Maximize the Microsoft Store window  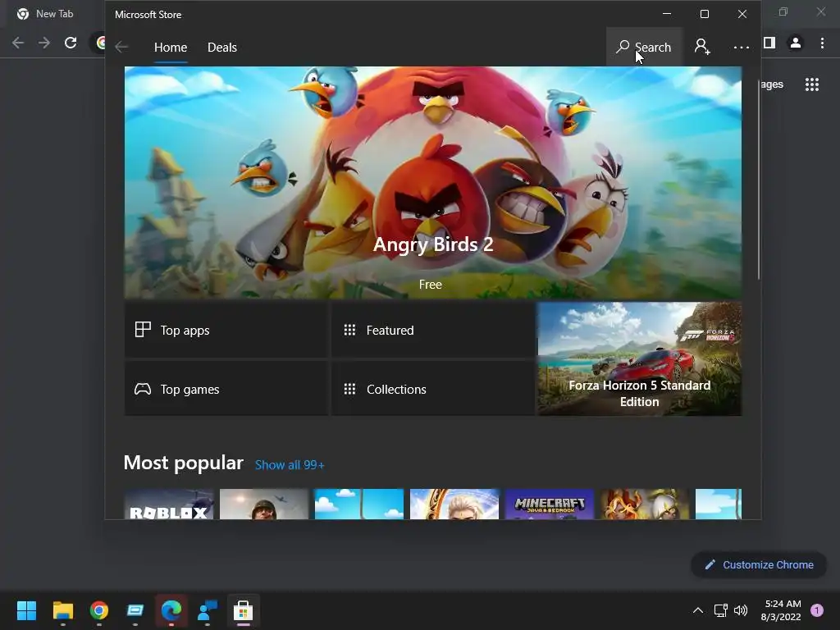pos(705,14)
